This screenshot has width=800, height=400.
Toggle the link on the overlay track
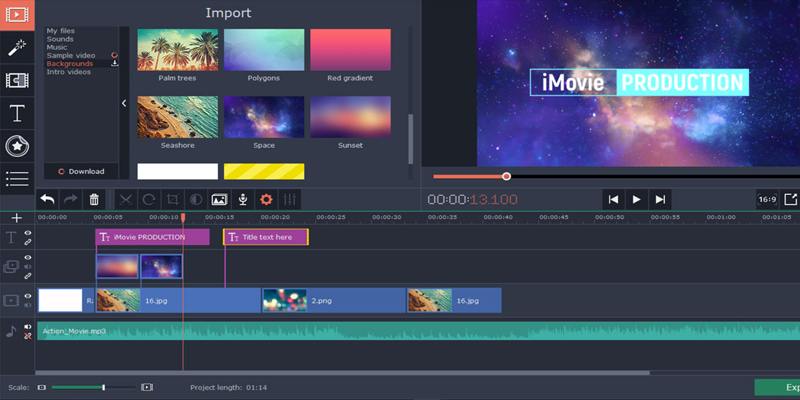click(28, 276)
